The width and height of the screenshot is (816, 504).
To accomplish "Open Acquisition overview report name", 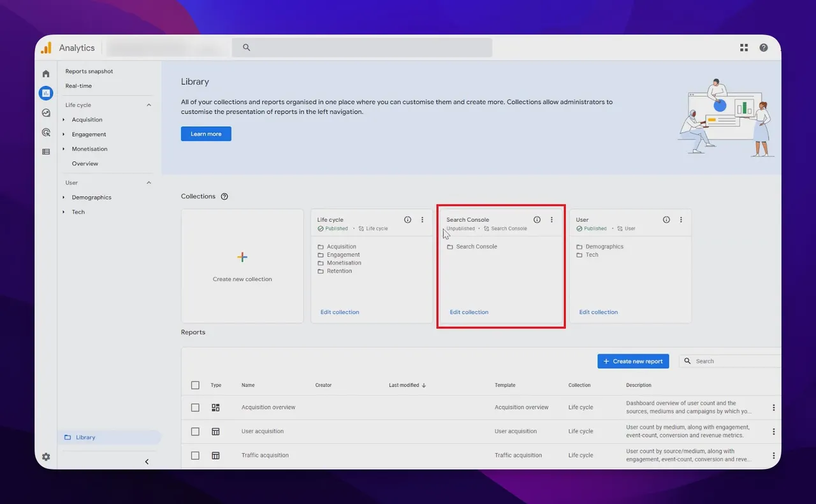I will [x=268, y=408].
